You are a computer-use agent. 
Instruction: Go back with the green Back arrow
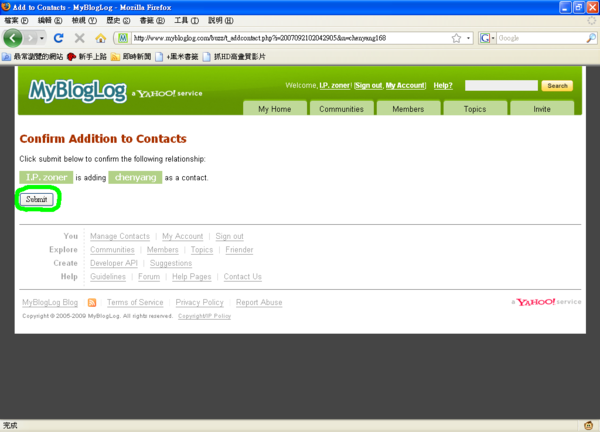coord(12,38)
